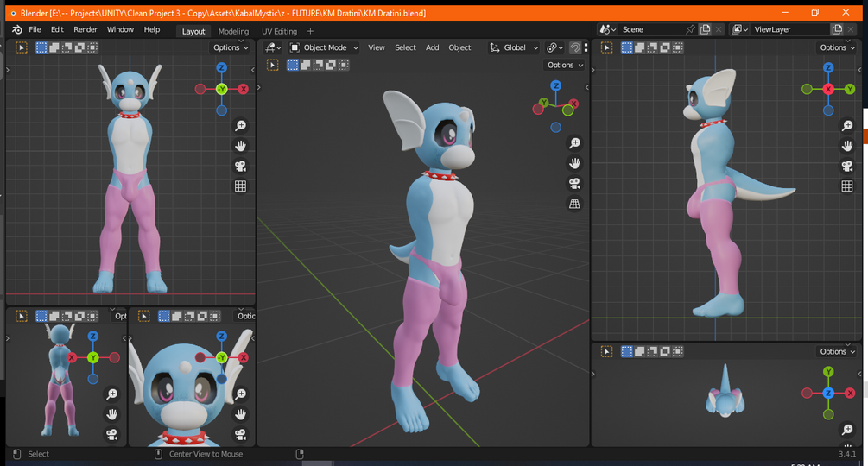This screenshot has height=466, width=868.
Task: Open the Global transform orientation dropdown
Action: tap(514, 47)
